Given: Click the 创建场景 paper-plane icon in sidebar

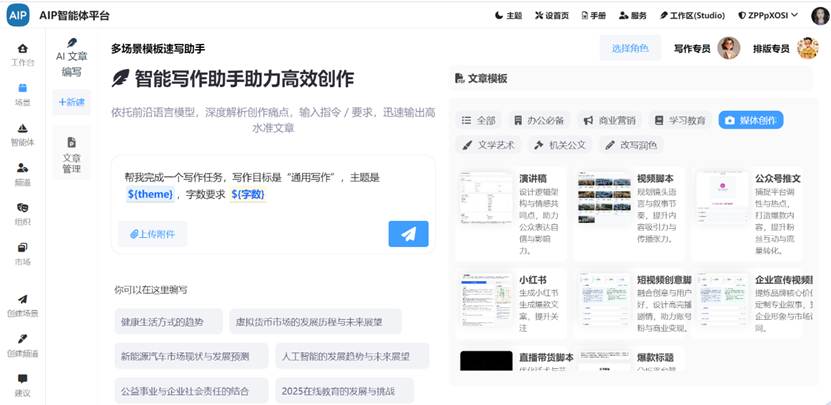Looking at the screenshot, I should coord(22,299).
